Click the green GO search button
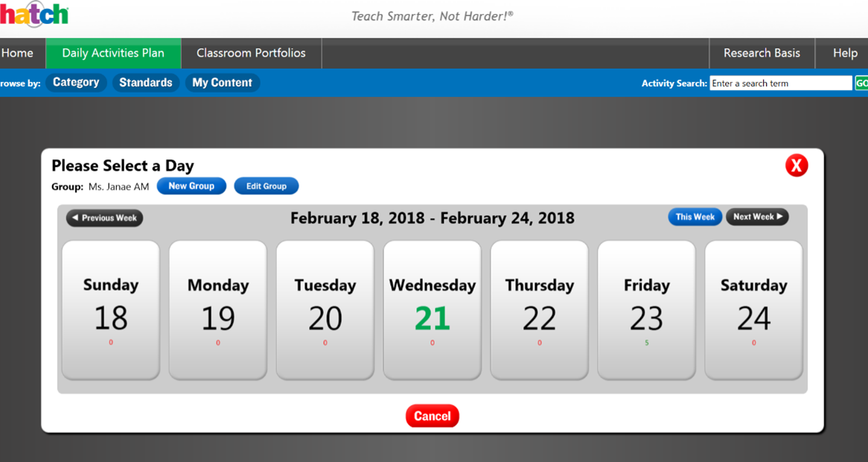 tap(861, 83)
